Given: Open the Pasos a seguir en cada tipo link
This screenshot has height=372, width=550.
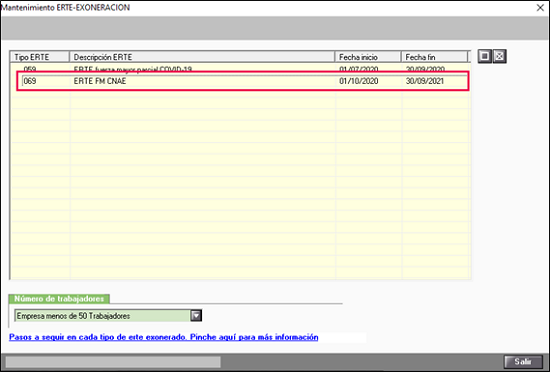Looking at the screenshot, I should pyautogui.click(x=163, y=337).
